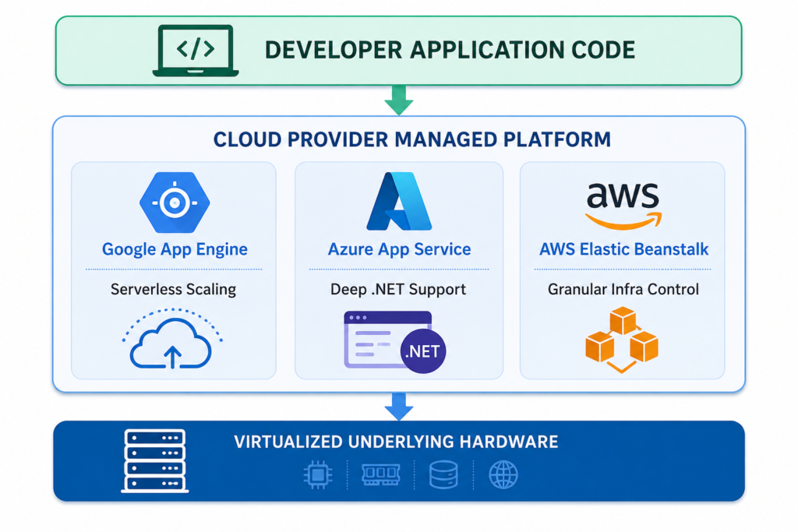Click the orange cubes infrastructure icon
798x532 pixels.
(x=622, y=340)
